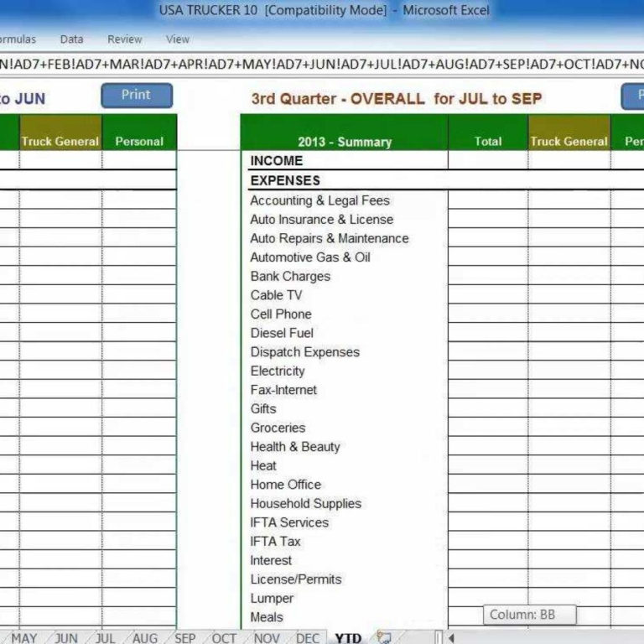The image size is (644, 644).
Task: Switch to the JUL sheet tab
Action: tap(105, 638)
